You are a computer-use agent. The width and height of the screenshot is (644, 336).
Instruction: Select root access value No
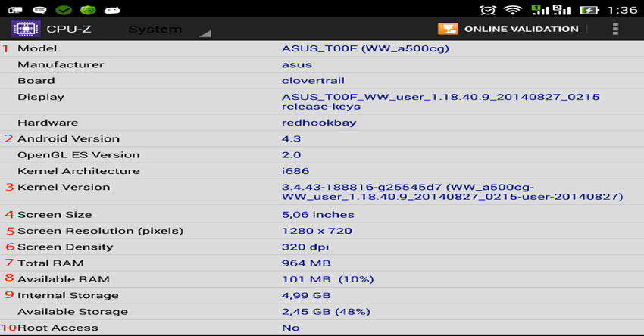click(290, 328)
